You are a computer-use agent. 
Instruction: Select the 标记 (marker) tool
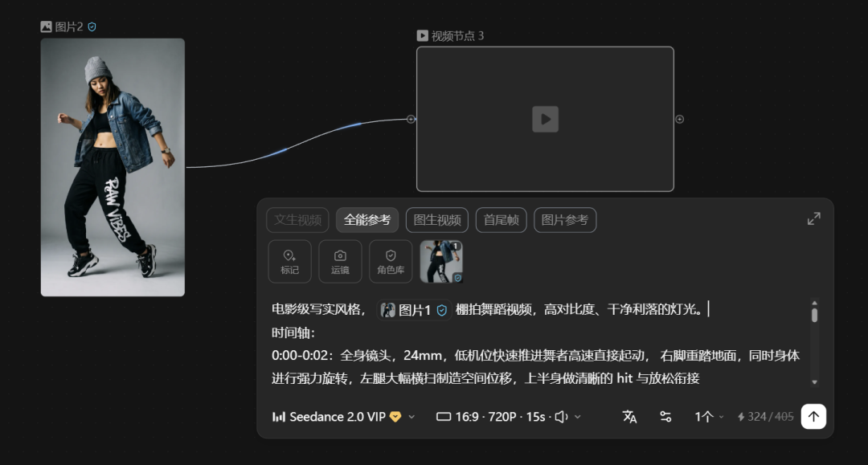pos(289,261)
